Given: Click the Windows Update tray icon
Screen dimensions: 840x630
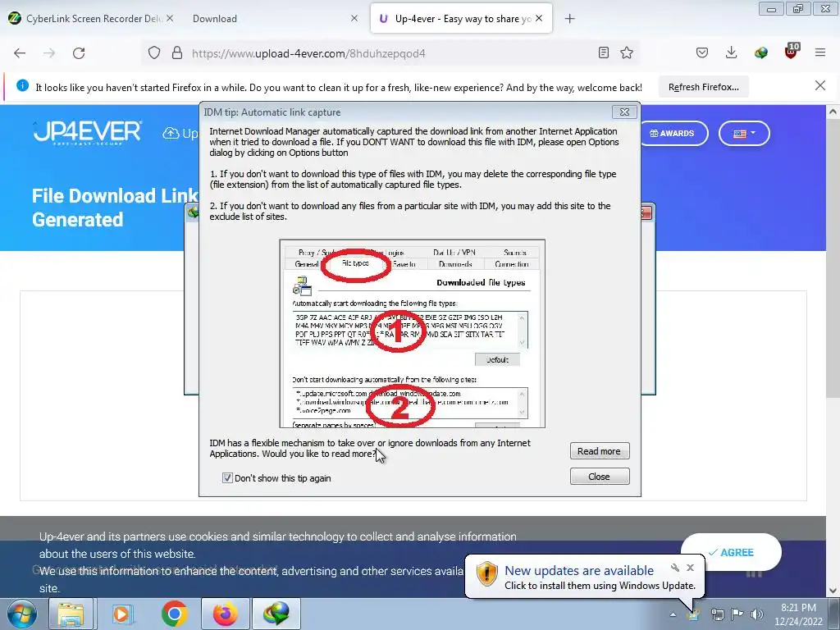Looking at the screenshot, I should click(694, 614).
